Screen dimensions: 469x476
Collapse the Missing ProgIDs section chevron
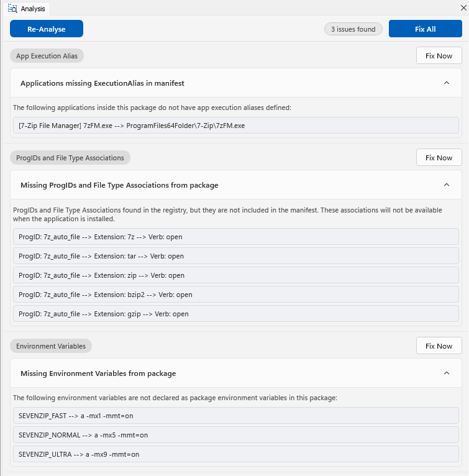pyautogui.click(x=447, y=185)
